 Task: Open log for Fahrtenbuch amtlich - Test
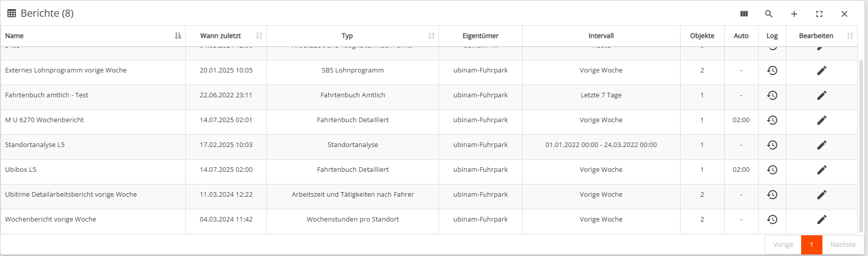click(x=772, y=95)
